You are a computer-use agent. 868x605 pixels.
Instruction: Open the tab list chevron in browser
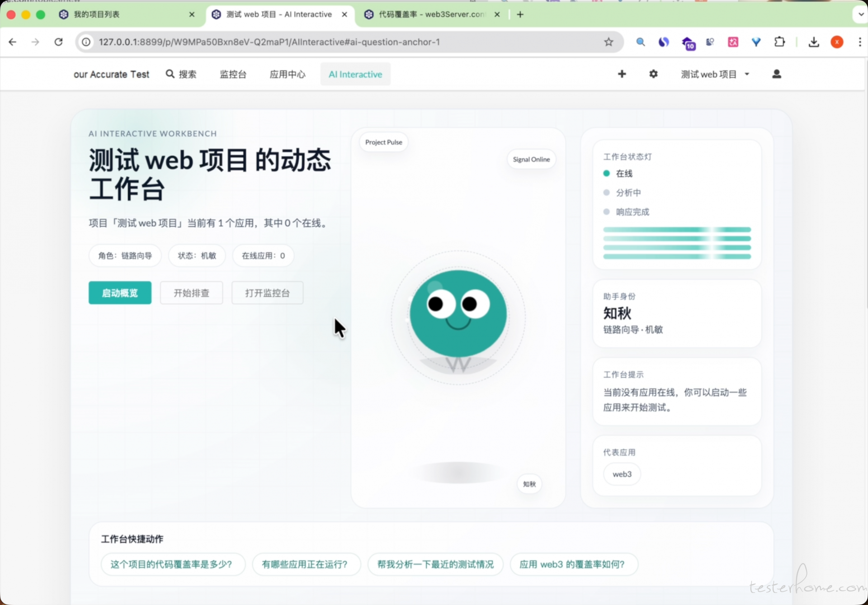(860, 14)
